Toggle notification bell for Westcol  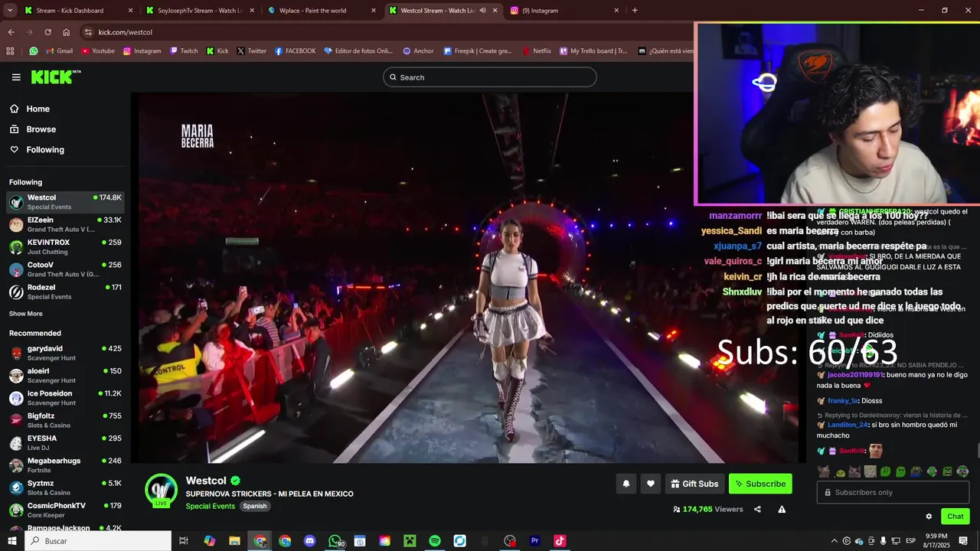626,484
